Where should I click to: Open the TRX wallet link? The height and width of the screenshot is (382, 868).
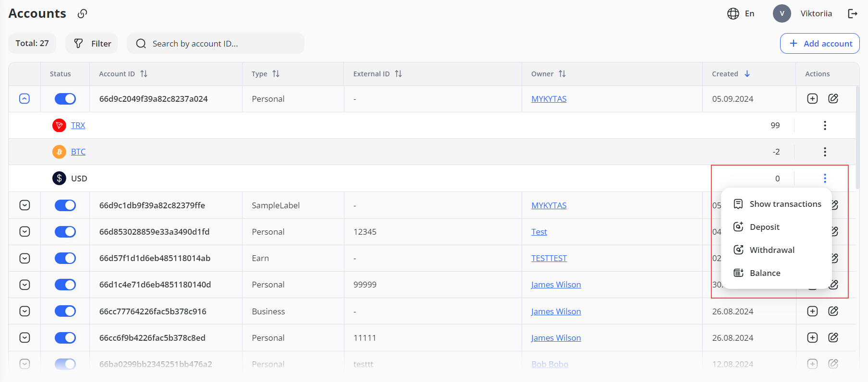tap(78, 125)
